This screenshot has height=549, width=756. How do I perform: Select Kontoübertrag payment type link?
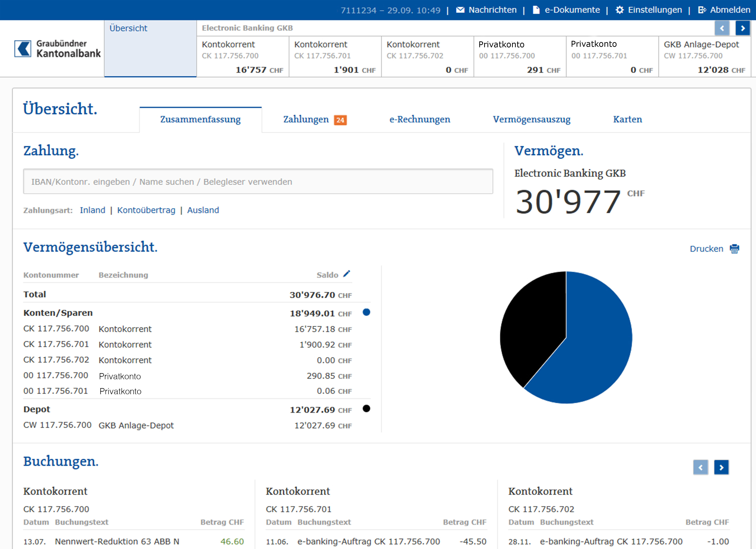(146, 210)
